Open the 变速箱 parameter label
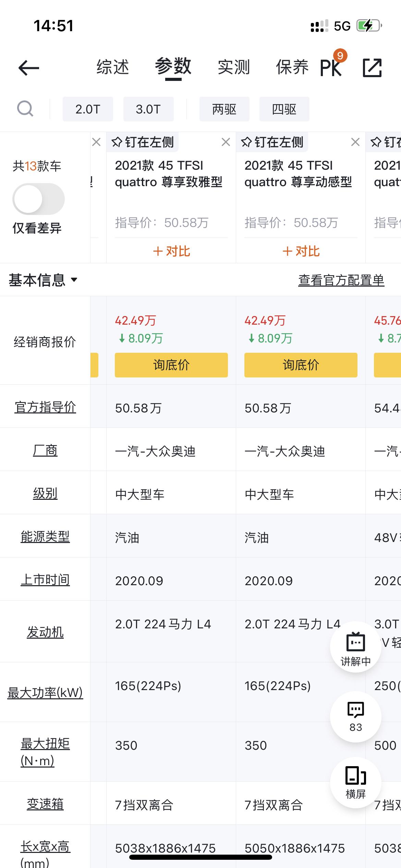This screenshot has height=868, width=401. click(45, 804)
